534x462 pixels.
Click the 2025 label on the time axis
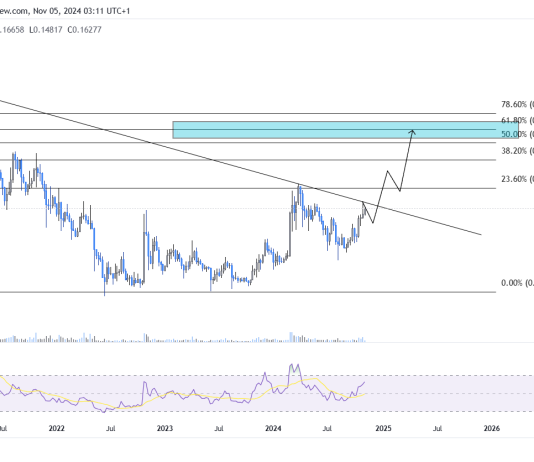pyautogui.click(x=383, y=428)
